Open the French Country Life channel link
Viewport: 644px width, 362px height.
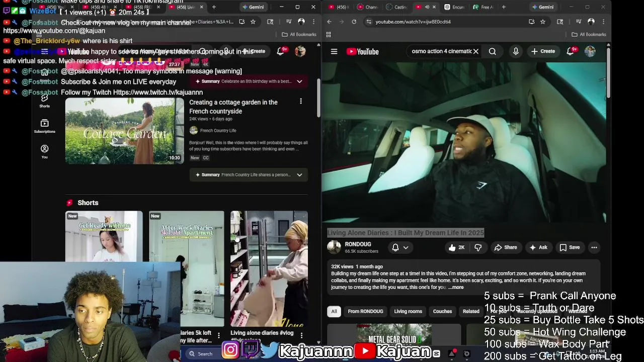(218, 130)
